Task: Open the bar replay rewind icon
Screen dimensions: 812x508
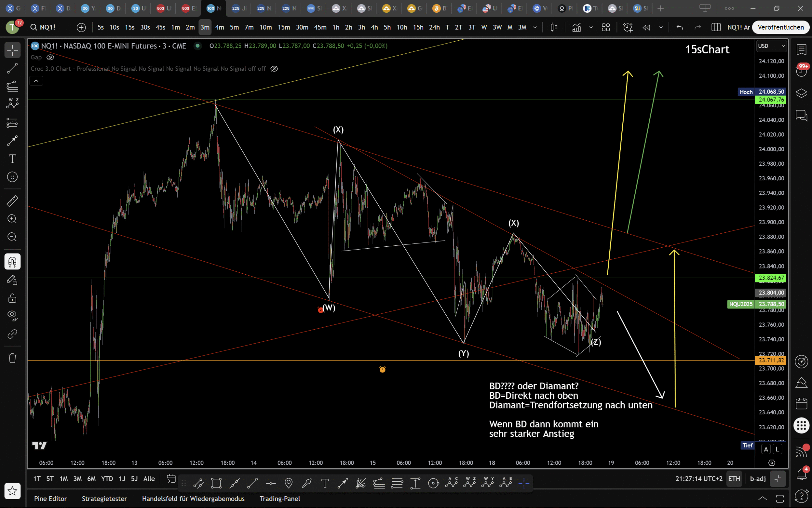Action: click(x=646, y=27)
